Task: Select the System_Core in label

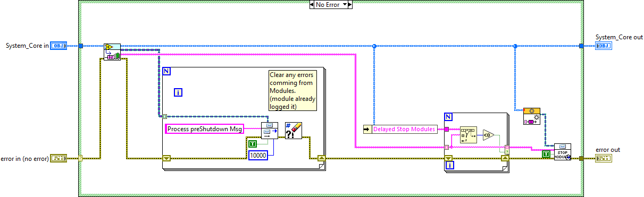Action: click(27, 46)
